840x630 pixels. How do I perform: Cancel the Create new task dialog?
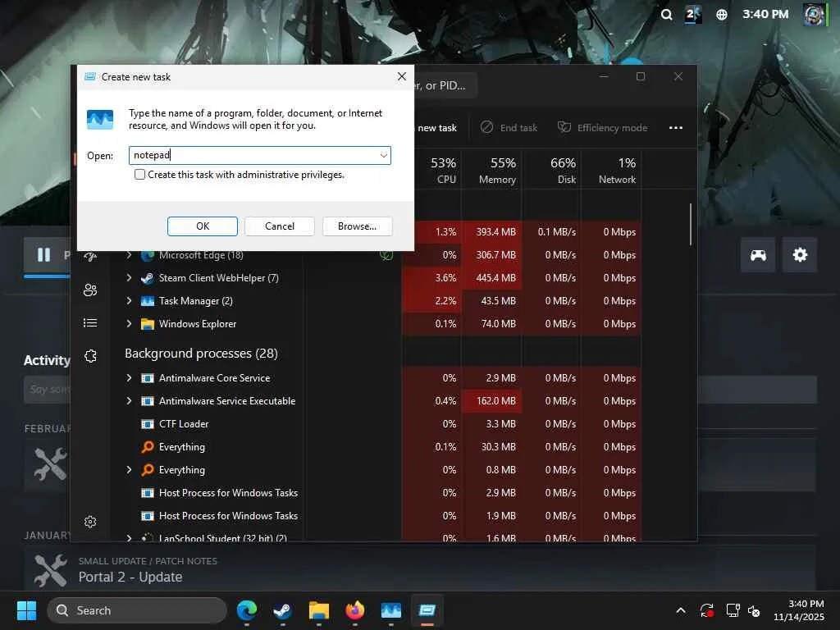pyautogui.click(x=279, y=226)
